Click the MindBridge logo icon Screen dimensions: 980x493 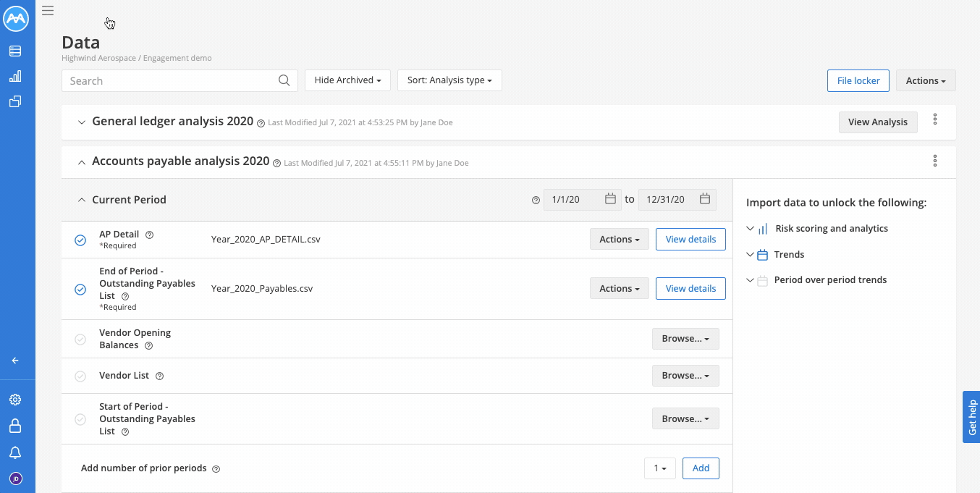16,20
